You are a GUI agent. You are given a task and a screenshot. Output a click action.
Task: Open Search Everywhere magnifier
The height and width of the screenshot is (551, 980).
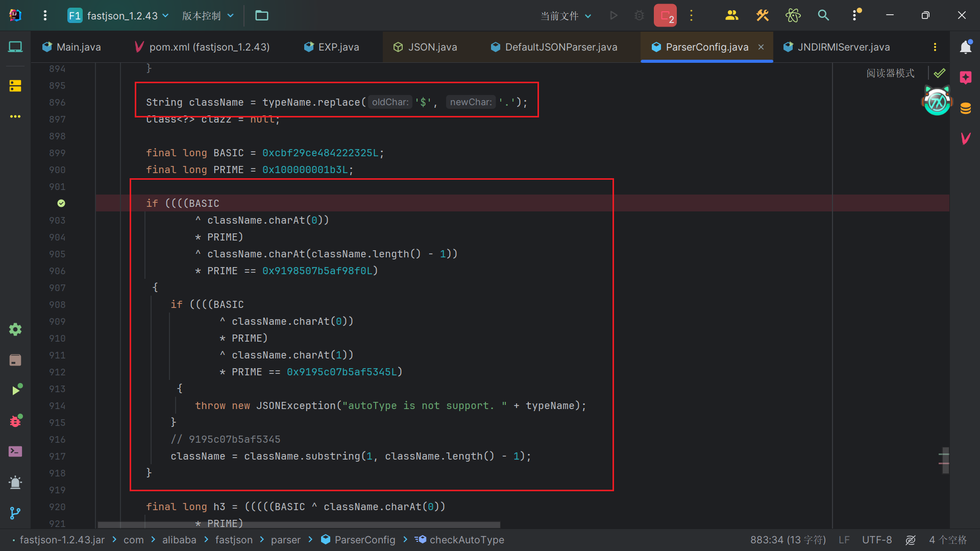tap(823, 15)
